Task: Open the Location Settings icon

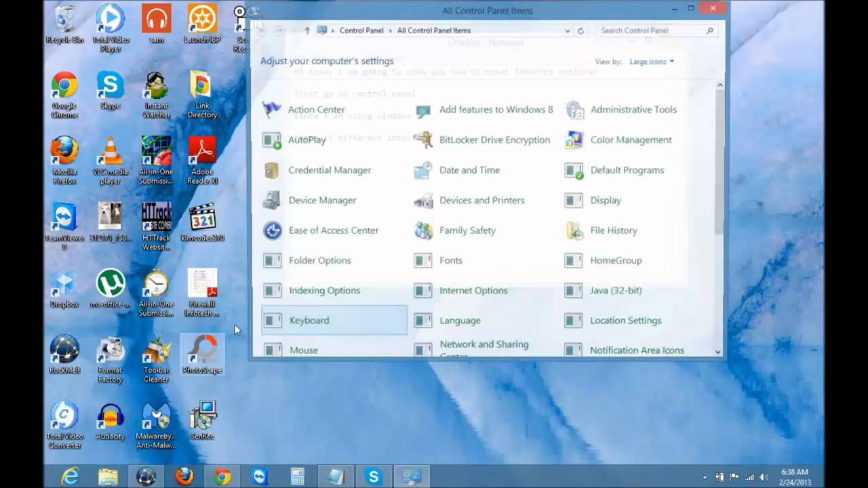Action: point(574,321)
